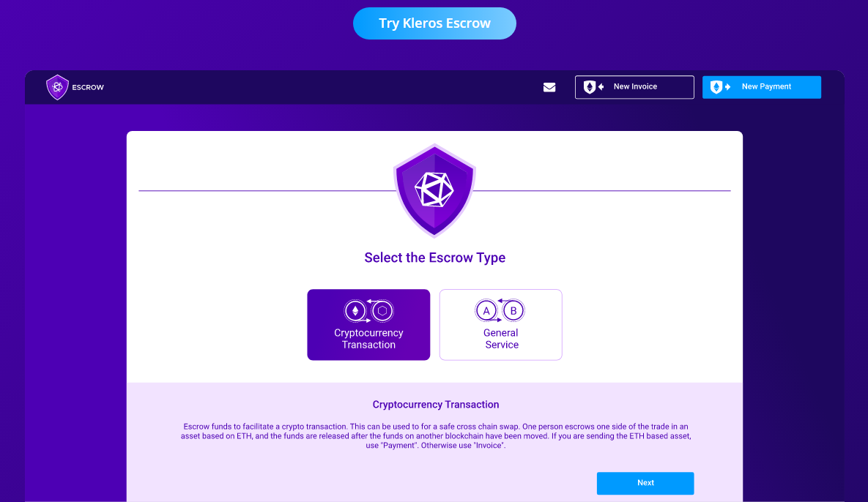The image size is (868, 502).
Task: Select Cryptocurrency Transaction escrow type
Action: click(368, 324)
